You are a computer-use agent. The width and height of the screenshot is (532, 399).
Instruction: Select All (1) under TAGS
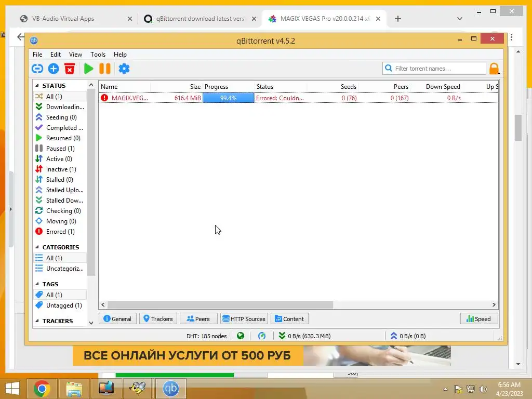point(60,295)
